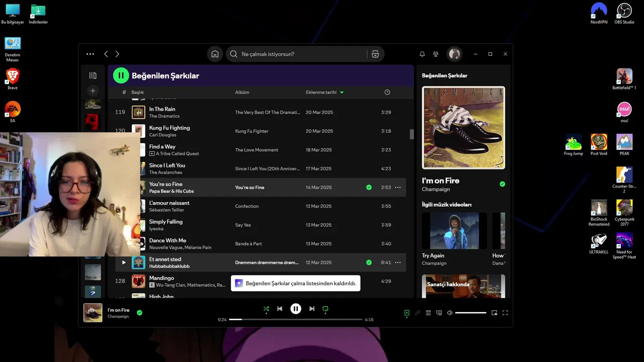Image resolution: width=644 pixels, height=362 pixels.
Task: Open the Cyberpunk 2077 desktop shortcut
Action: (x=624, y=214)
